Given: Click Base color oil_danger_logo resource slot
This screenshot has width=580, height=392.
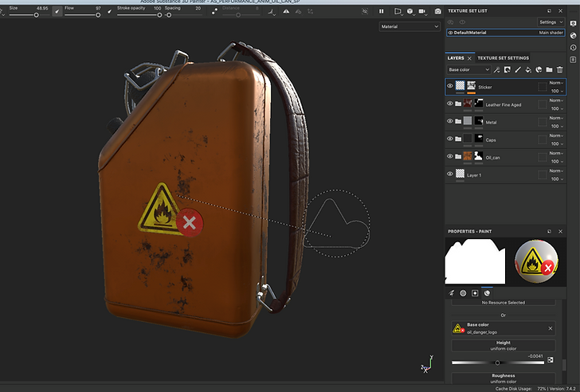Looking at the screenshot, I should [x=503, y=328].
